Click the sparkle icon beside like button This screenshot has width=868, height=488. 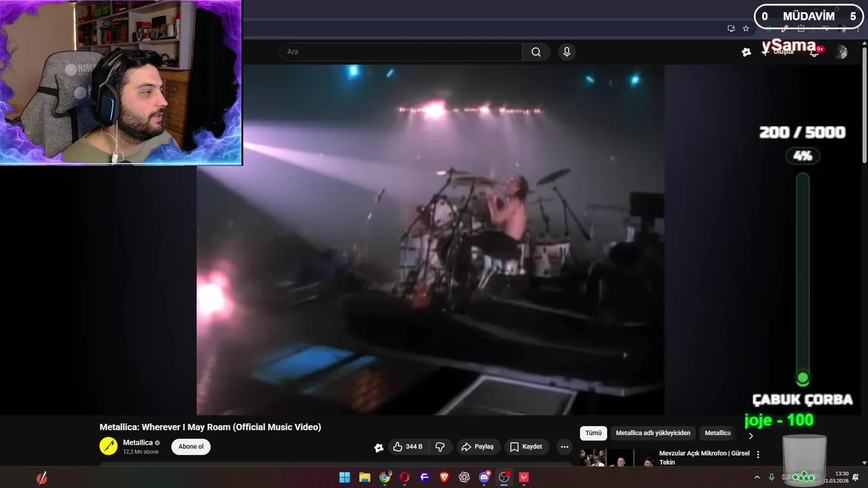click(379, 447)
